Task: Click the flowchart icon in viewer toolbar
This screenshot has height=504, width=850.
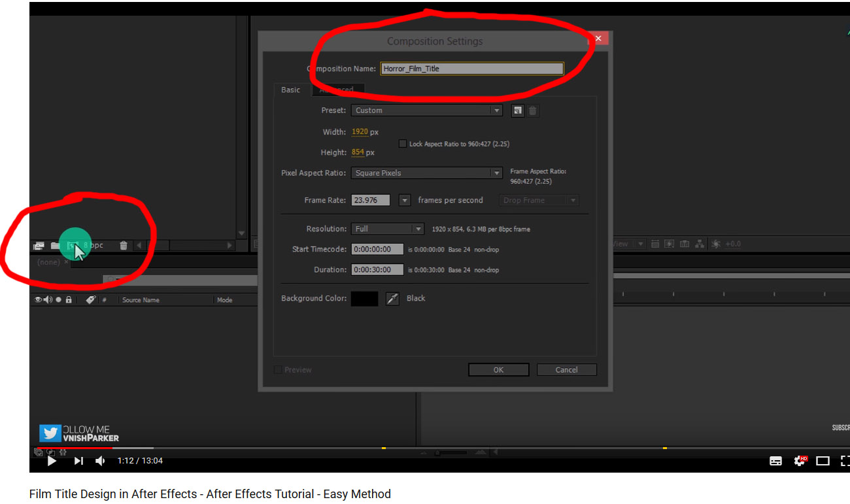Action: click(700, 244)
